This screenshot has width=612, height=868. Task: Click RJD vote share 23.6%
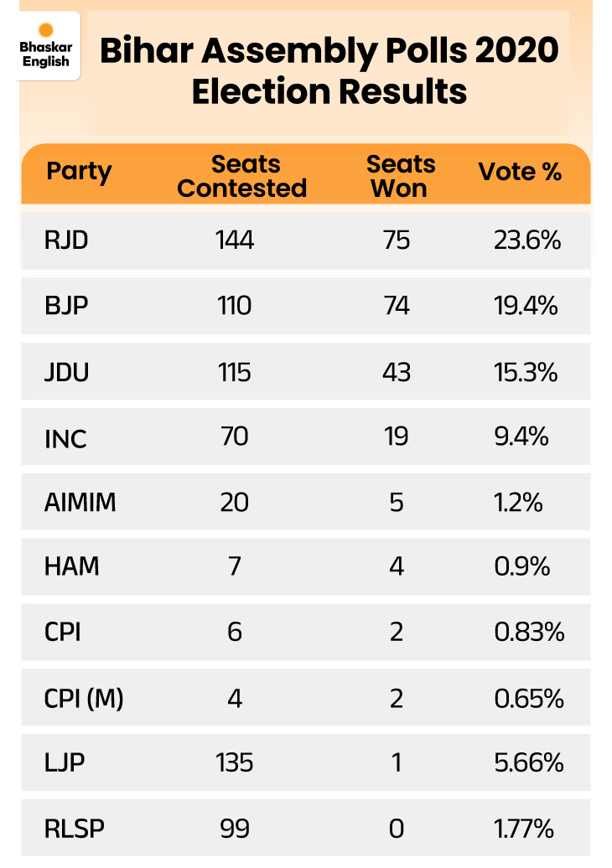point(526,241)
